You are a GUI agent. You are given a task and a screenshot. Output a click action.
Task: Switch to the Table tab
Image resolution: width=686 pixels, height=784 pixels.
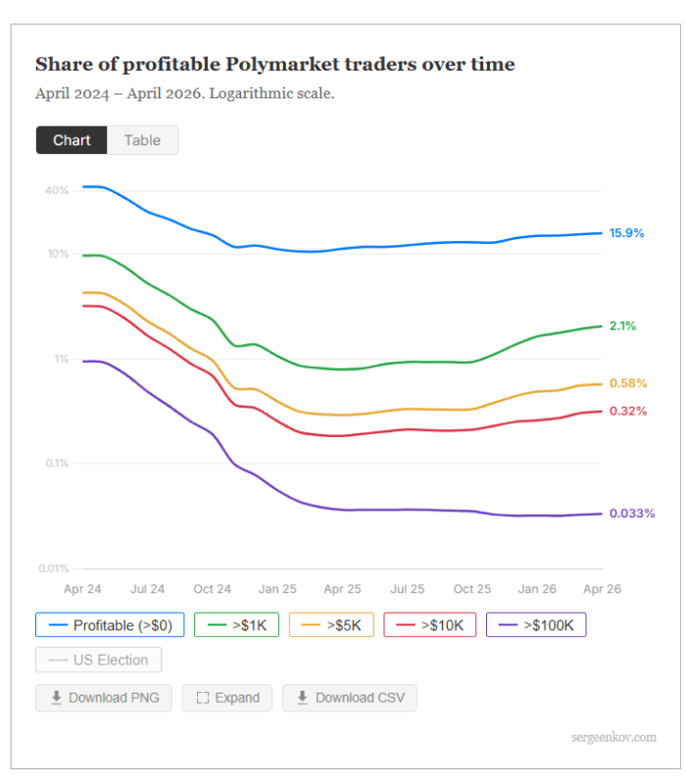click(142, 140)
